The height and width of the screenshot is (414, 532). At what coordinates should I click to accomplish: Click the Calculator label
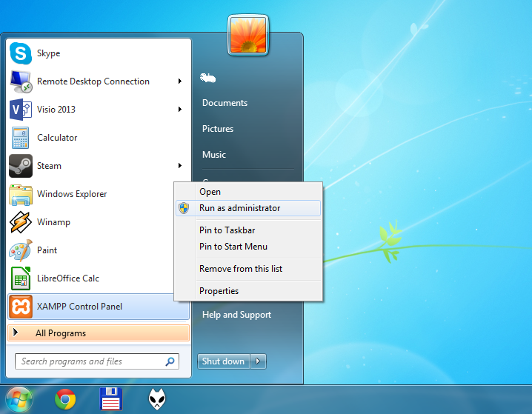point(57,138)
